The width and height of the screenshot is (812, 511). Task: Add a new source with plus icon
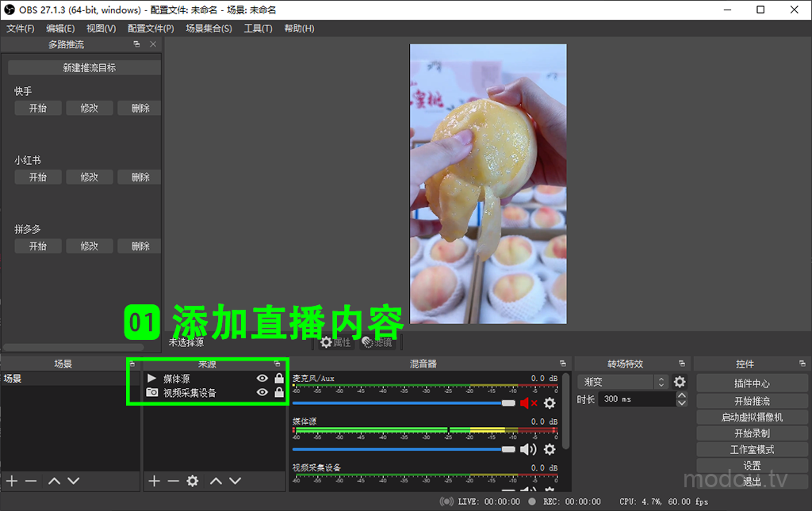pos(155,481)
